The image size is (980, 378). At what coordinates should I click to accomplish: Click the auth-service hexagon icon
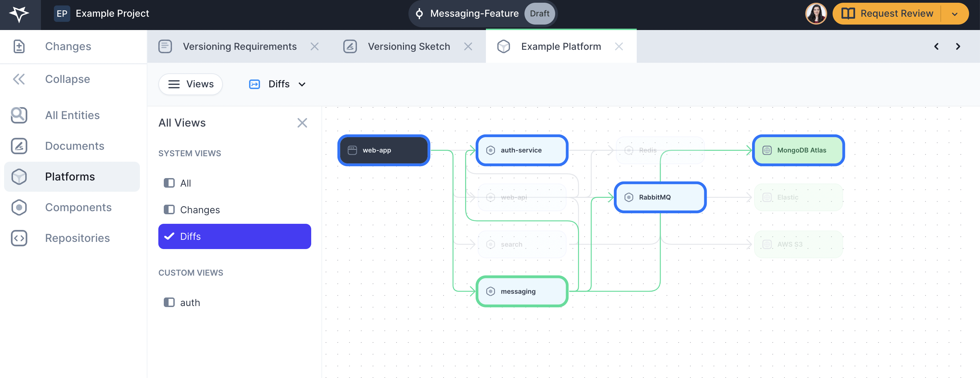(x=491, y=150)
